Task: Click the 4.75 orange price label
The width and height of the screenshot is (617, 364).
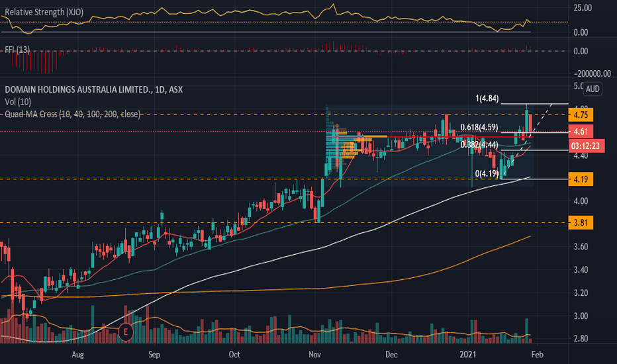Action: (581, 115)
